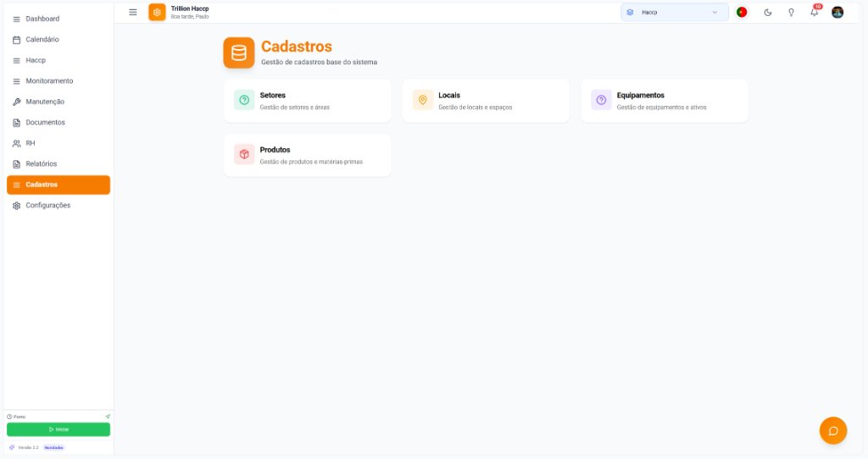The image size is (868, 459).
Task: Click the 'Boa tarde, Paulo' greeting
Action: [190, 17]
